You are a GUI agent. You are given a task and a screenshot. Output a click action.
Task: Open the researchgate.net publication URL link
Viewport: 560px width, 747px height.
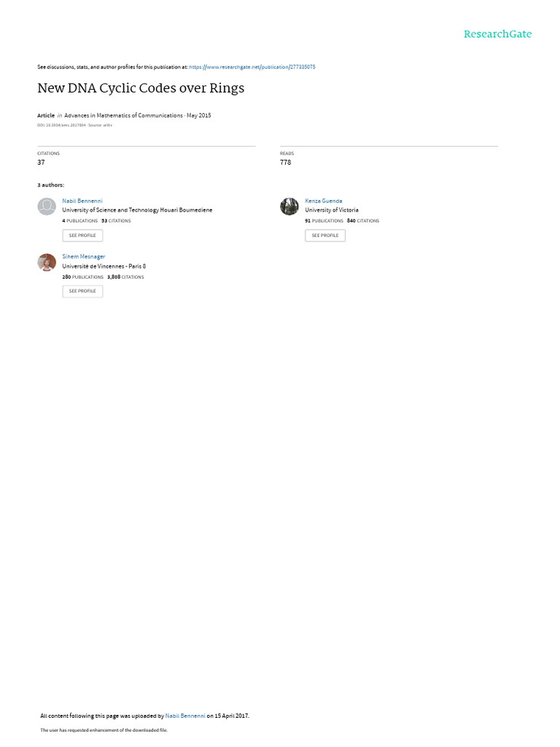(x=252, y=67)
